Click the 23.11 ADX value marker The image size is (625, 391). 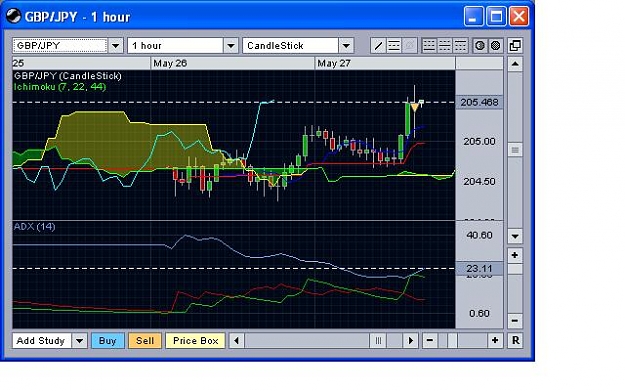pos(479,269)
